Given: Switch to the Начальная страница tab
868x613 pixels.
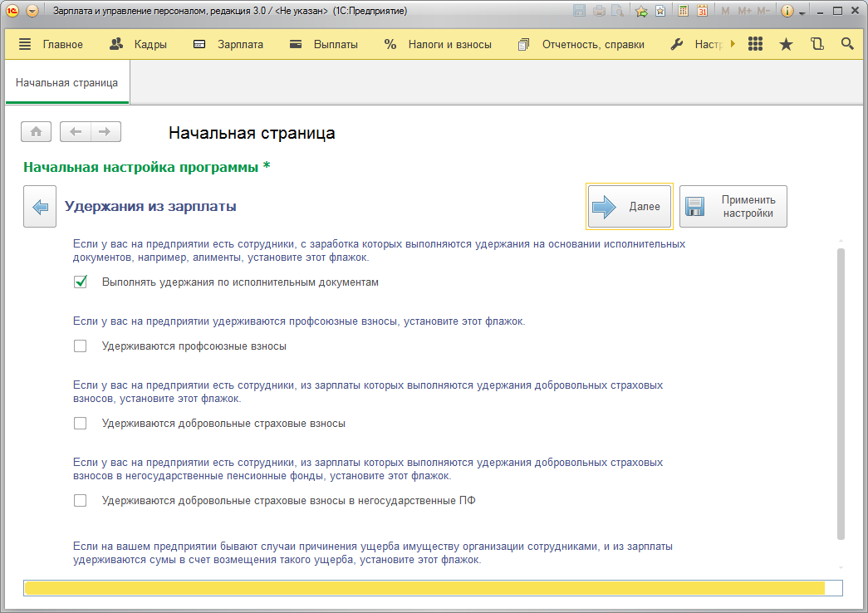Looking at the screenshot, I should (x=66, y=83).
